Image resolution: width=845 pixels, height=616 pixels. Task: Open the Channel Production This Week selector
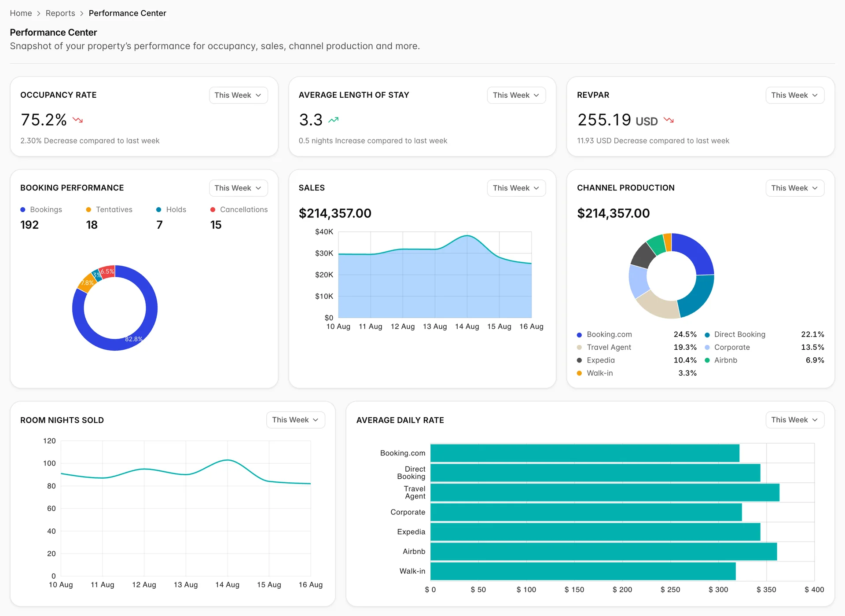[794, 188]
